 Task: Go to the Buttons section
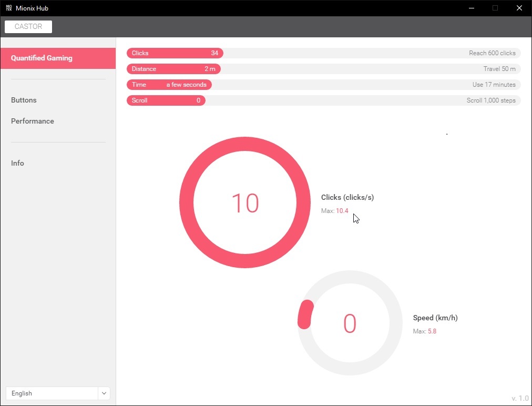coord(24,100)
